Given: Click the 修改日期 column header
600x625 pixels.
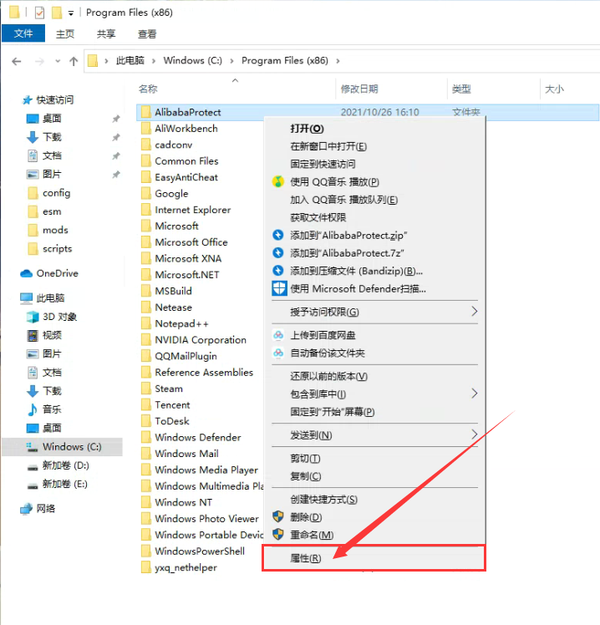Looking at the screenshot, I should pyautogui.click(x=359, y=89).
